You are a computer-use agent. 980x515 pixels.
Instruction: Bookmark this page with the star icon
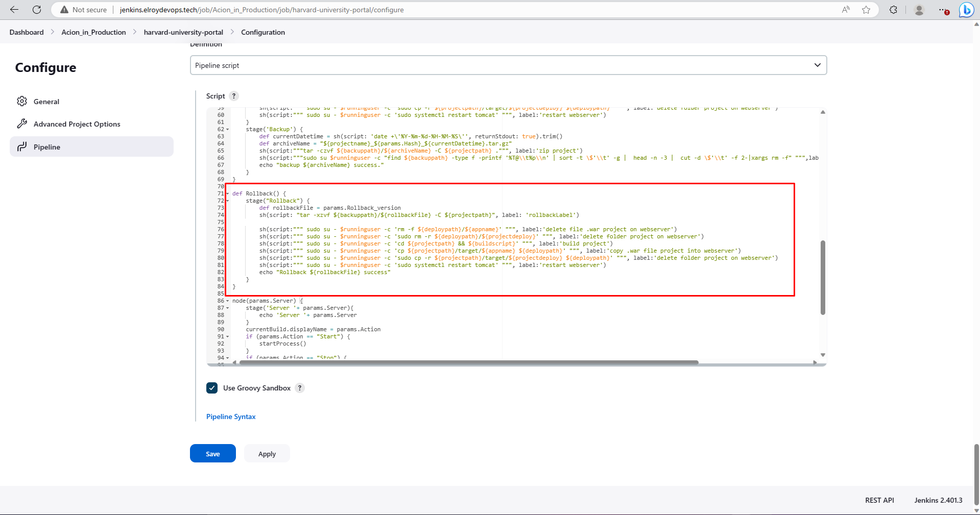pos(866,10)
